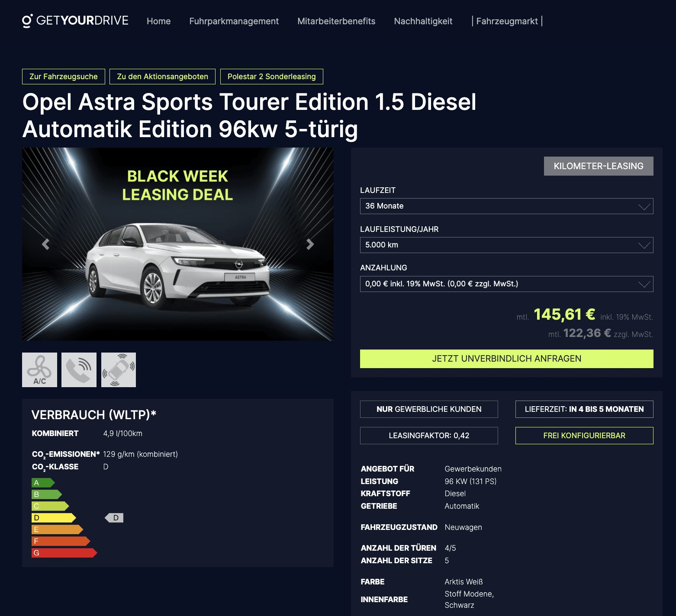Click the Lieferzeit in 4 bis 5 Monaten badge
This screenshot has width=676, height=616.
[584, 409]
